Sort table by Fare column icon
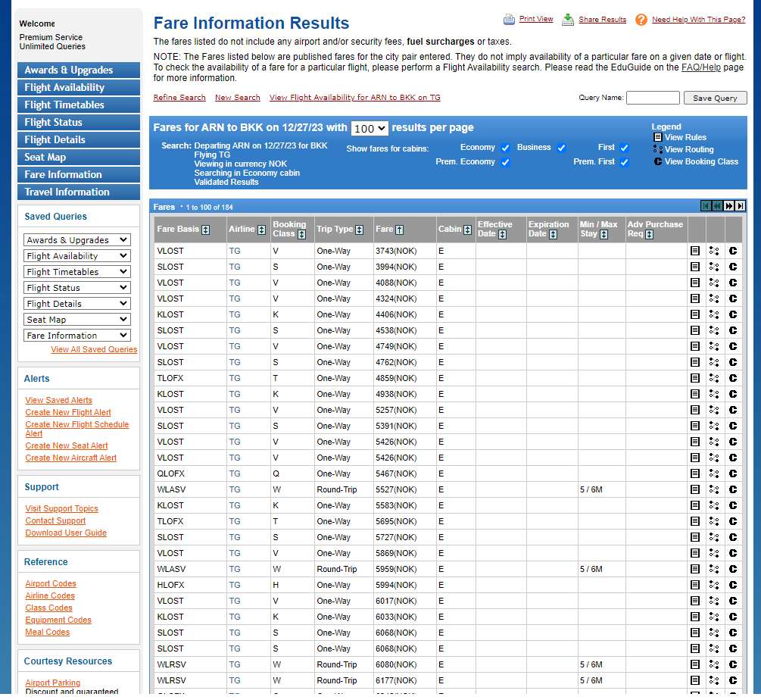 point(399,230)
